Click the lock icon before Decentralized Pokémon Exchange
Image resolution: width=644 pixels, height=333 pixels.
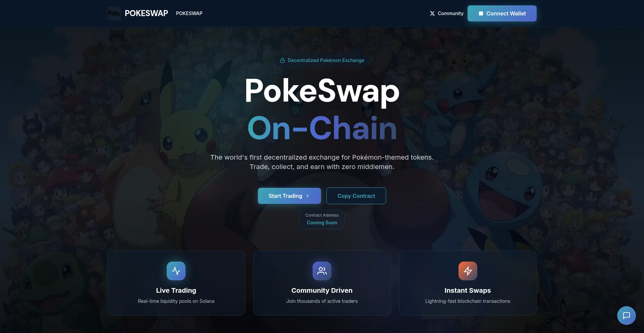coord(282,60)
